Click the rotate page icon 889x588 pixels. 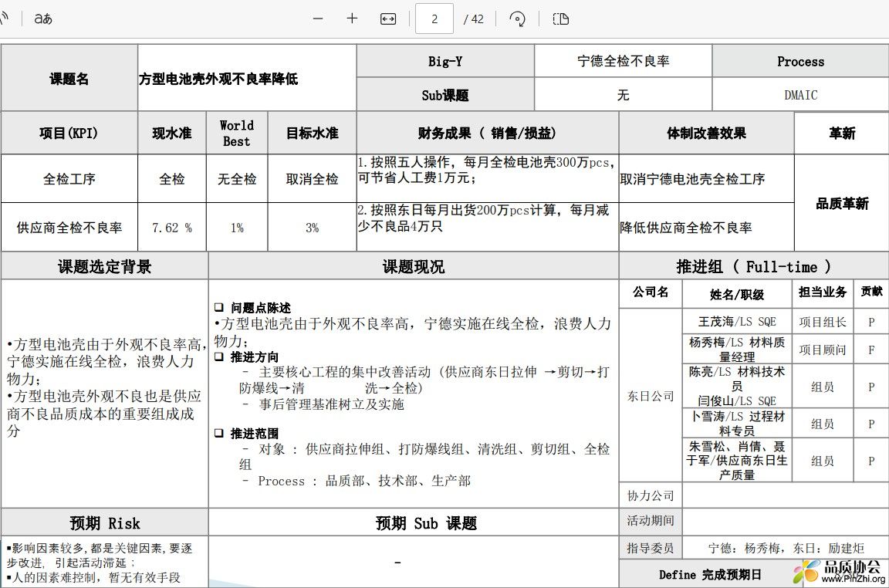click(x=517, y=19)
